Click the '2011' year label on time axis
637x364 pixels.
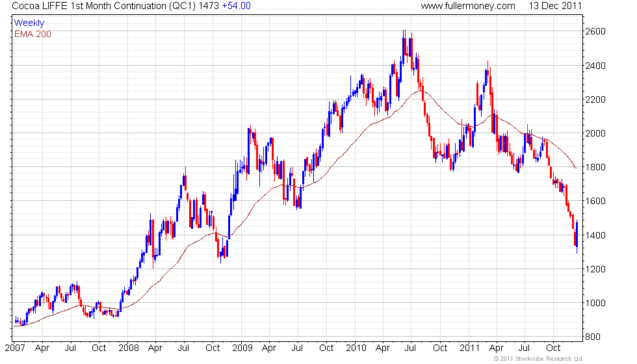coord(469,348)
